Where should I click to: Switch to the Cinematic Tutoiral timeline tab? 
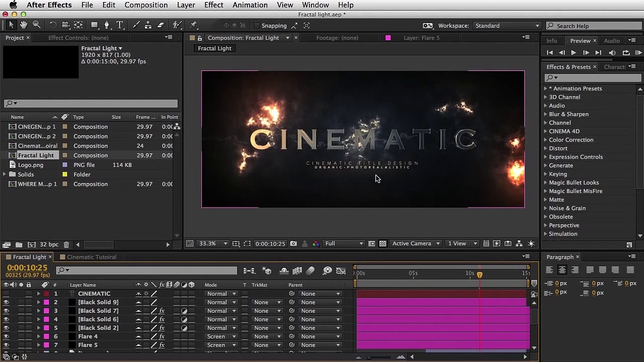[x=92, y=257]
